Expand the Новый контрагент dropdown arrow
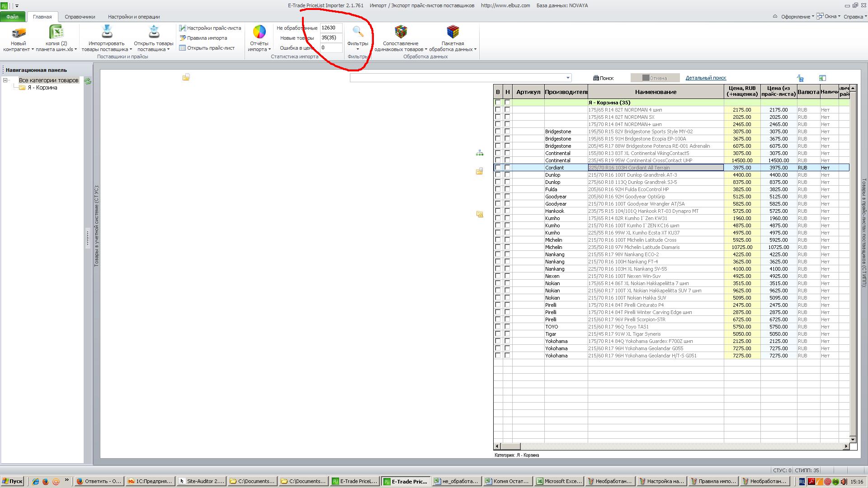868x488 pixels. tap(33, 50)
